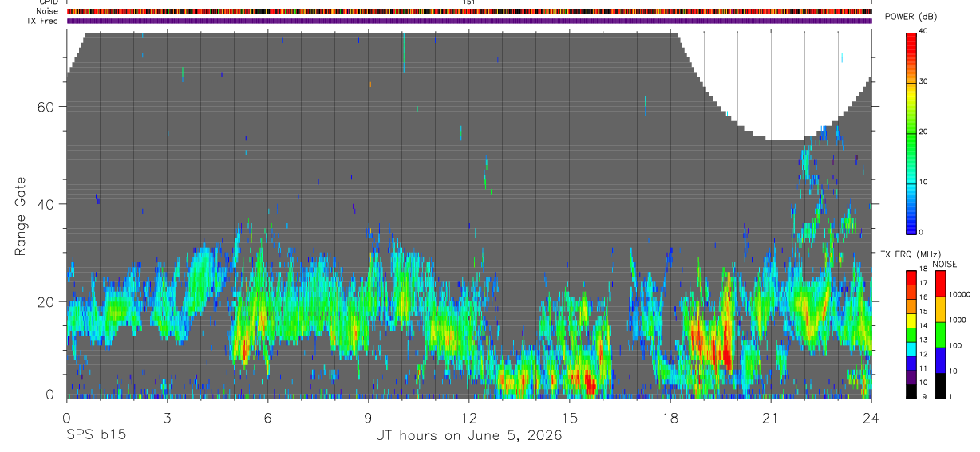Click the '11' label in the TX FRQ legend

point(923,368)
